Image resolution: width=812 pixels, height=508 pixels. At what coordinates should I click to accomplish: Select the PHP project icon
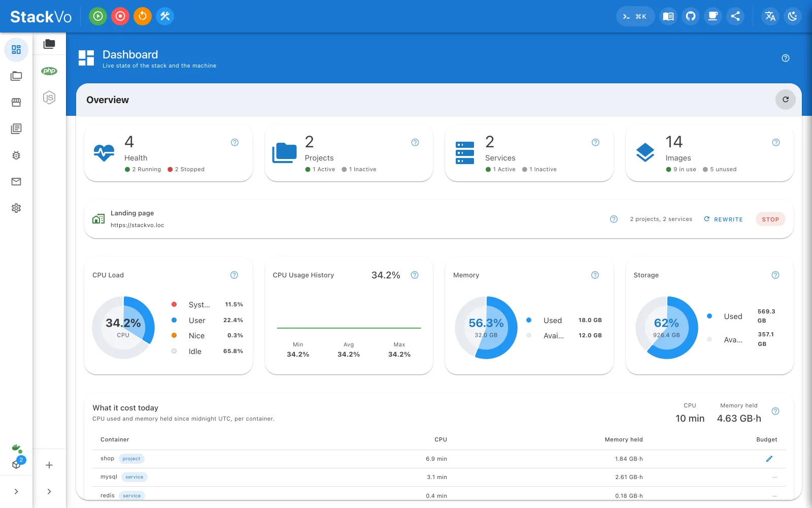pyautogui.click(x=49, y=71)
